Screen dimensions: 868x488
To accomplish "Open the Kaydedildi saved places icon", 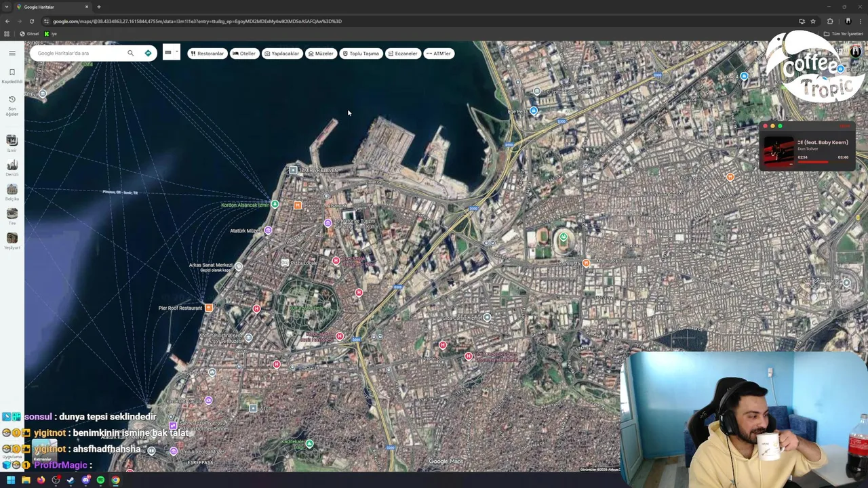I will click(12, 72).
